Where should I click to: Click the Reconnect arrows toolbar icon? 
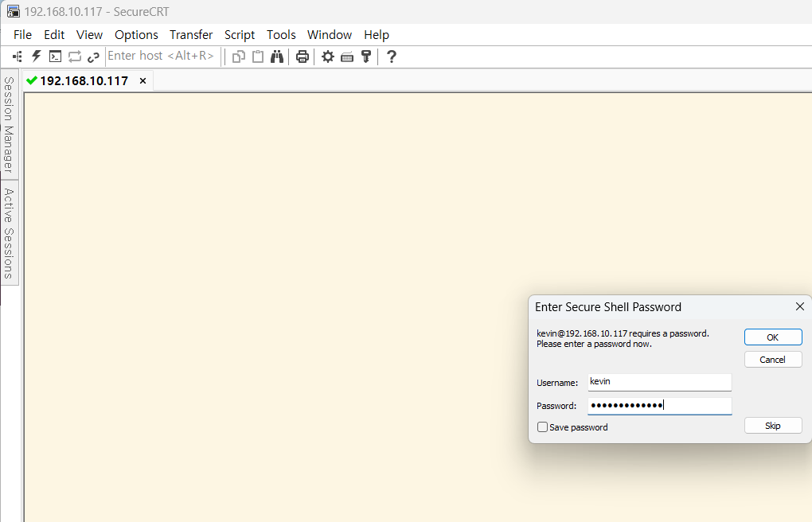tap(75, 56)
